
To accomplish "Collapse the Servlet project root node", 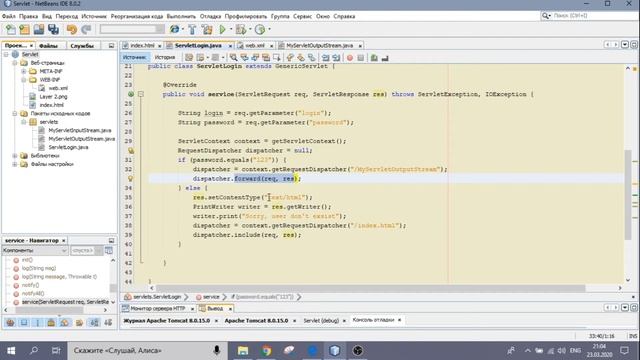I will 6,54.
